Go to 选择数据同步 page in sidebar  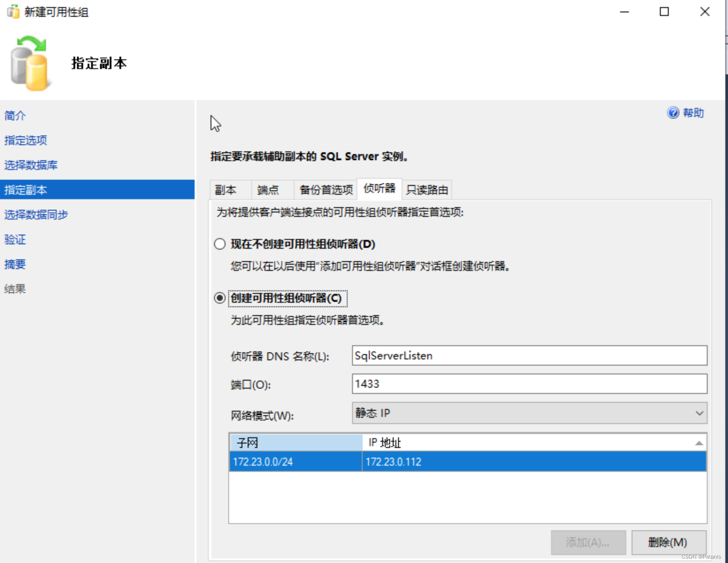(x=36, y=215)
